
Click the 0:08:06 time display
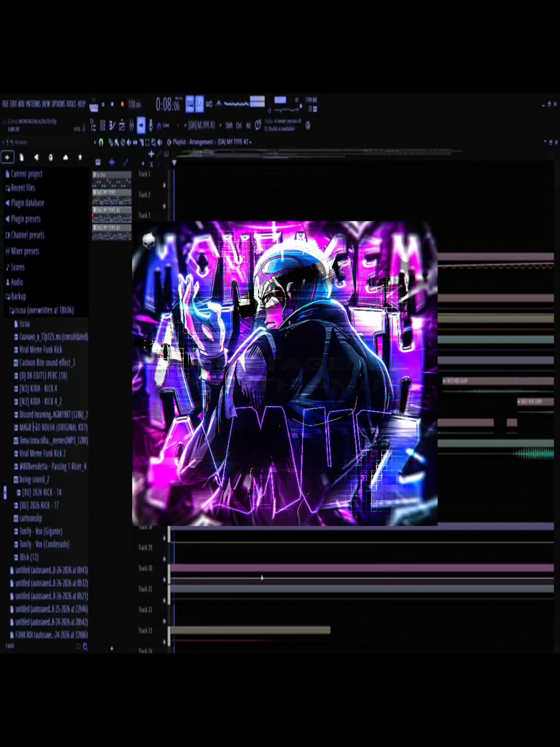tap(167, 105)
